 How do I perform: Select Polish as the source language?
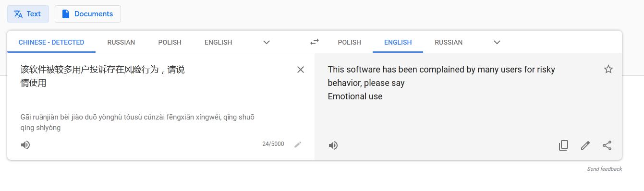170,42
